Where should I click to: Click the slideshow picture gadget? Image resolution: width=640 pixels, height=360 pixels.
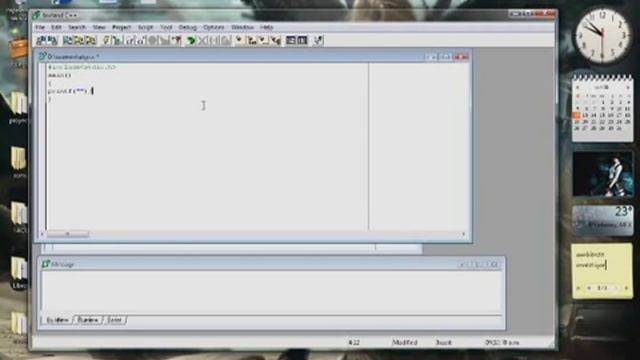(602, 174)
